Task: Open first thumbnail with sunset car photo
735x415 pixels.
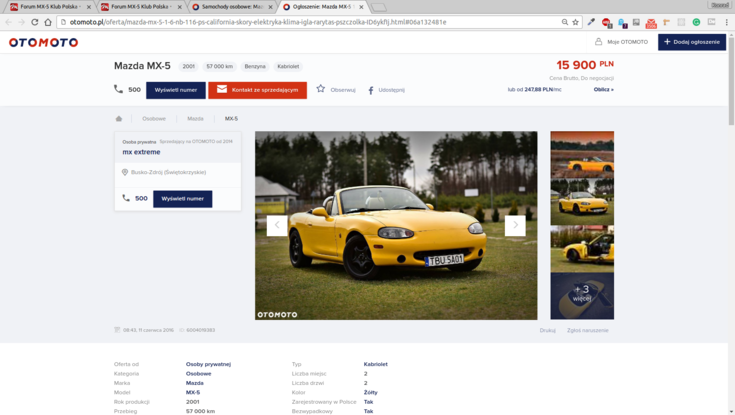Action: click(x=582, y=154)
